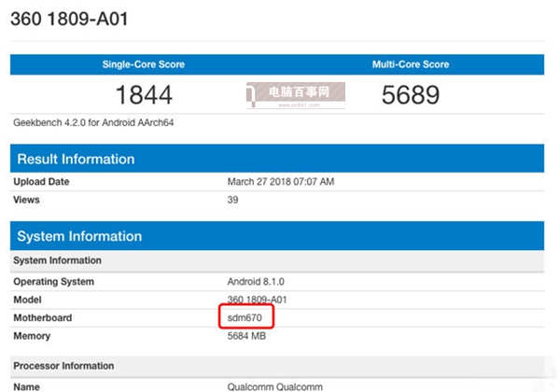Select the 'Motherboard' row label

[x=43, y=317]
